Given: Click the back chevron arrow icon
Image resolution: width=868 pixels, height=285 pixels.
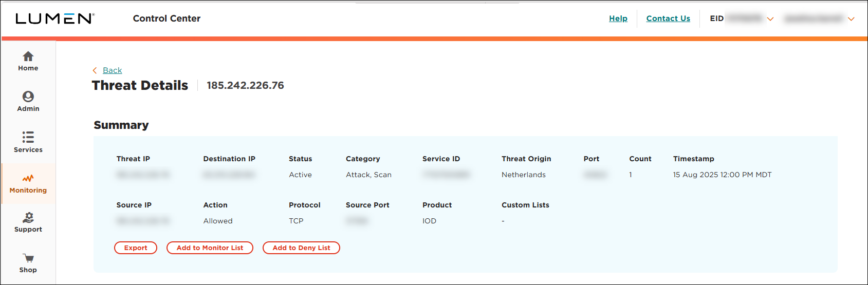Looking at the screenshot, I should pyautogui.click(x=95, y=70).
